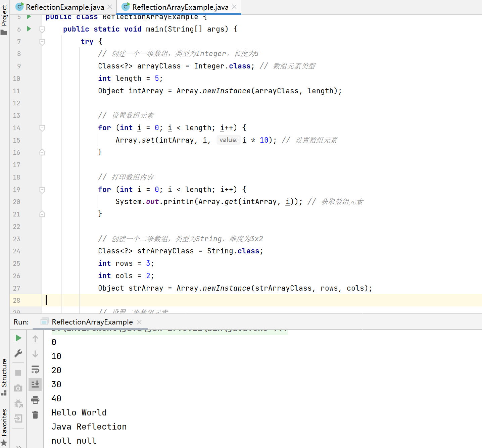Screen dimensions: 482x448
Task: Click output value 30 in console
Action: (x=56, y=384)
